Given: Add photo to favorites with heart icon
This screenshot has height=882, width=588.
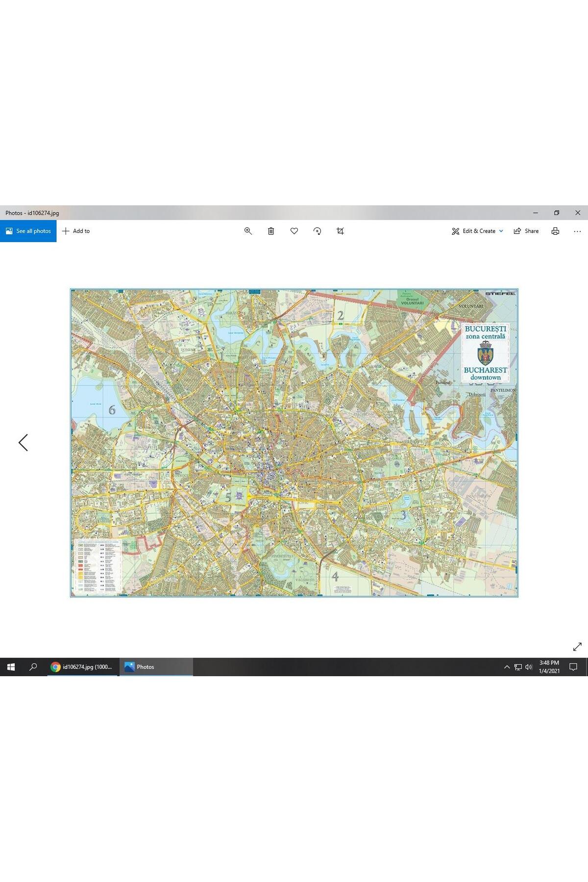Looking at the screenshot, I should pos(294,231).
